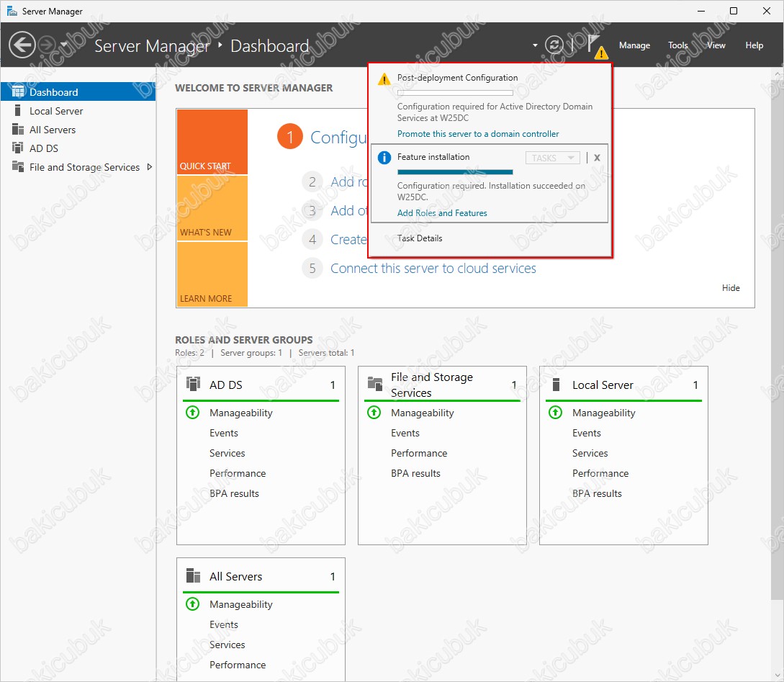This screenshot has height=682, width=784.
Task: Open Task Details in the notification panel
Action: click(x=420, y=238)
